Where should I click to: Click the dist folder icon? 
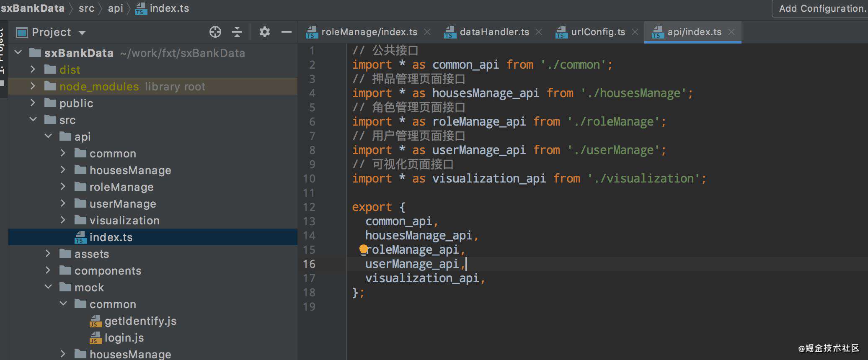[50, 69]
